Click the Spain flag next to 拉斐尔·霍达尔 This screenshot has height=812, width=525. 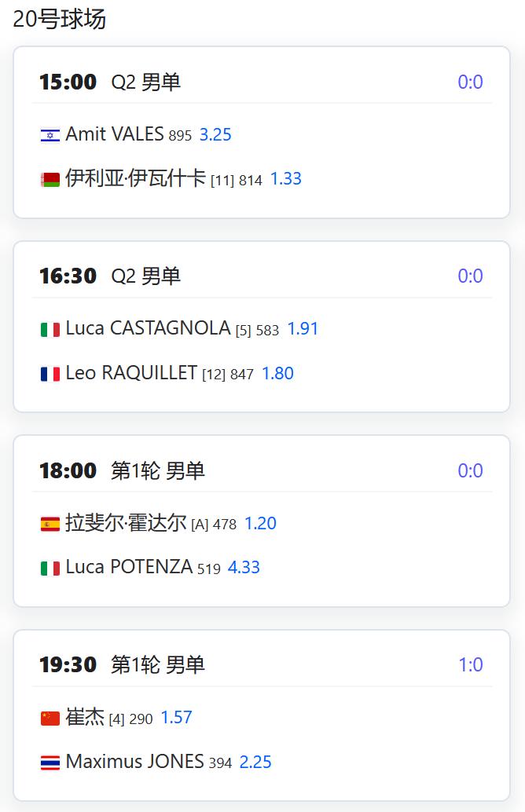[x=50, y=524]
